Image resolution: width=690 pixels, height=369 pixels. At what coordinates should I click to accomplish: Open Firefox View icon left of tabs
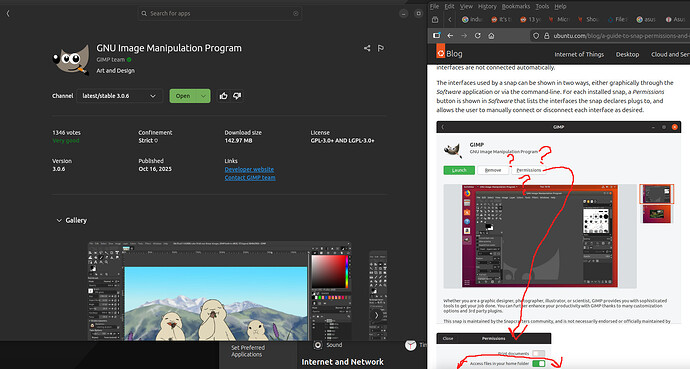[x=435, y=19]
